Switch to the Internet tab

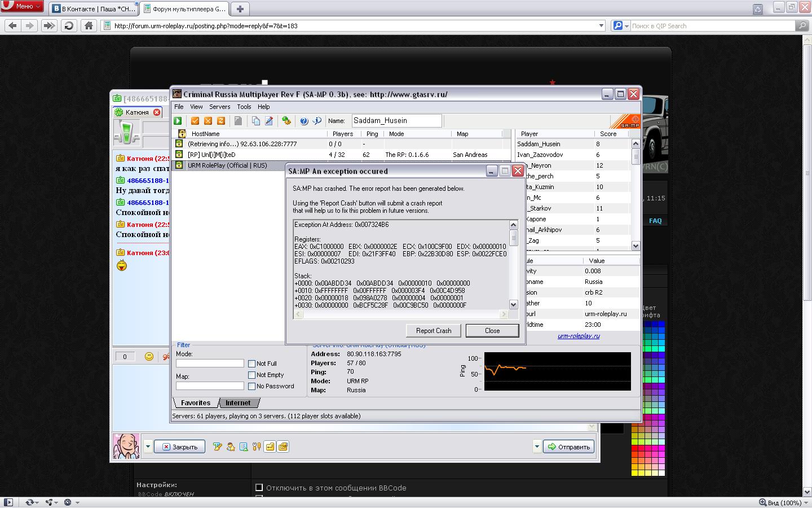tap(238, 402)
